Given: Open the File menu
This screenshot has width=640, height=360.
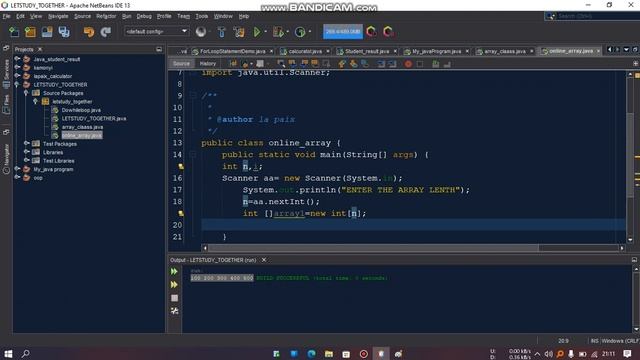Looking at the screenshot, I should [7, 16].
